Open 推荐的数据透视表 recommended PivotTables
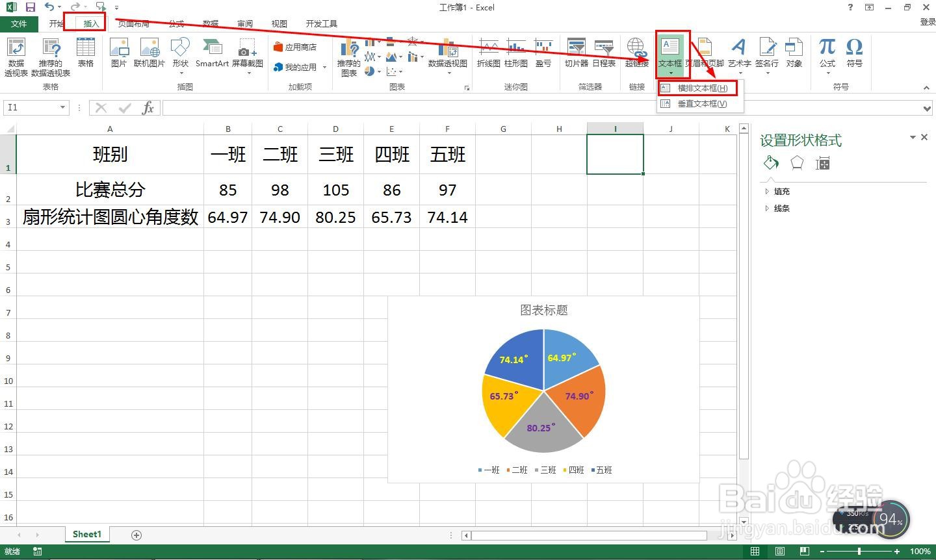This screenshot has height=560, width=936. (x=51, y=57)
